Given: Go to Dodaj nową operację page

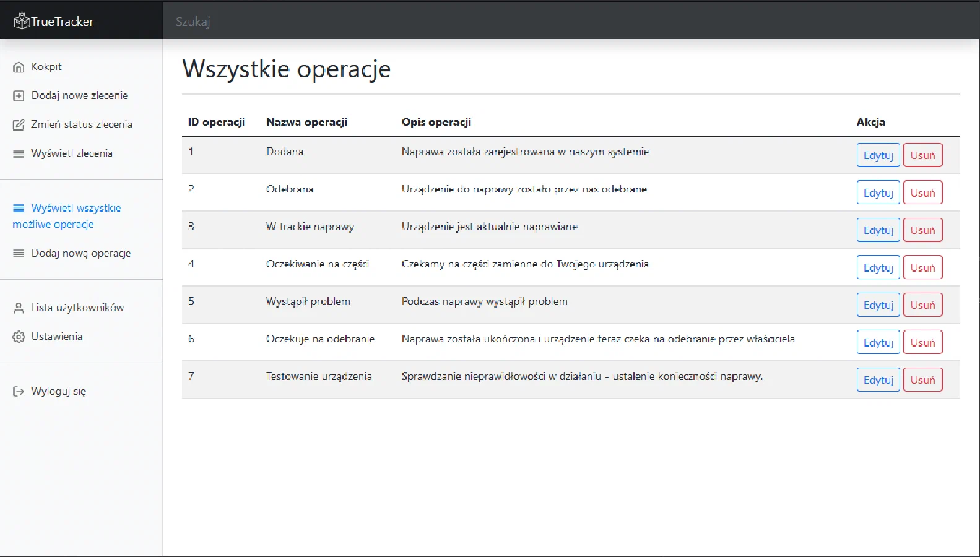Looking at the screenshot, I should pyautogui.click(x=81, y=253).
